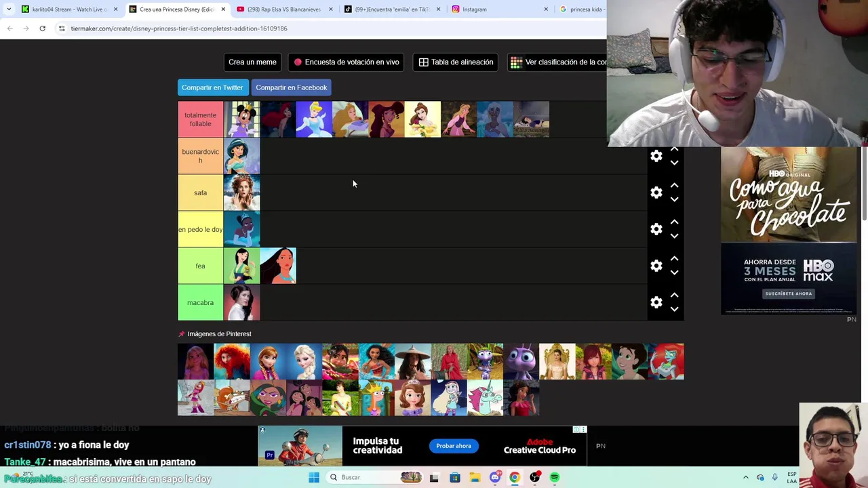The width and height of the screenshot is (868, 488).
Task: Open Ver clasificación de la comunidad
Action: tap(557, 62)
